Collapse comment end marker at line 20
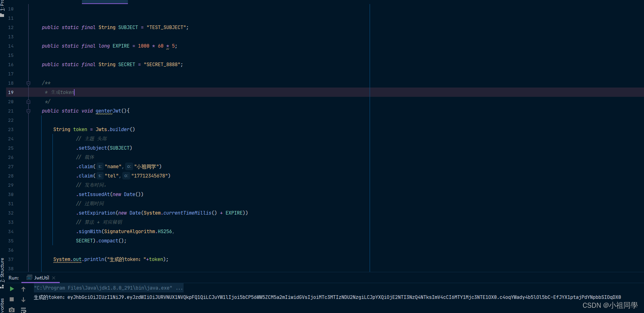This screenshot has height=313, width=644. 28,102
